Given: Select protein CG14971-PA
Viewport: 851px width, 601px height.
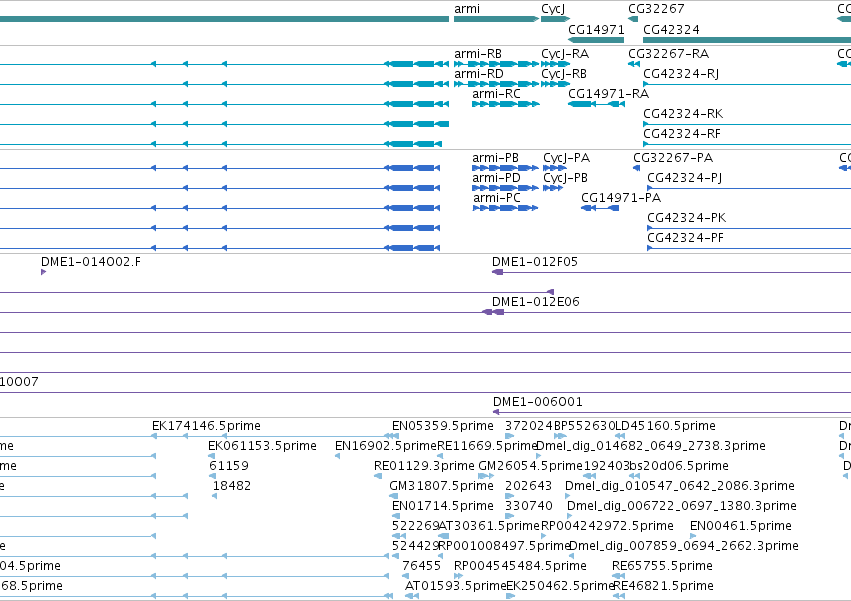Looking at the screenshot, I should point(621,198).
